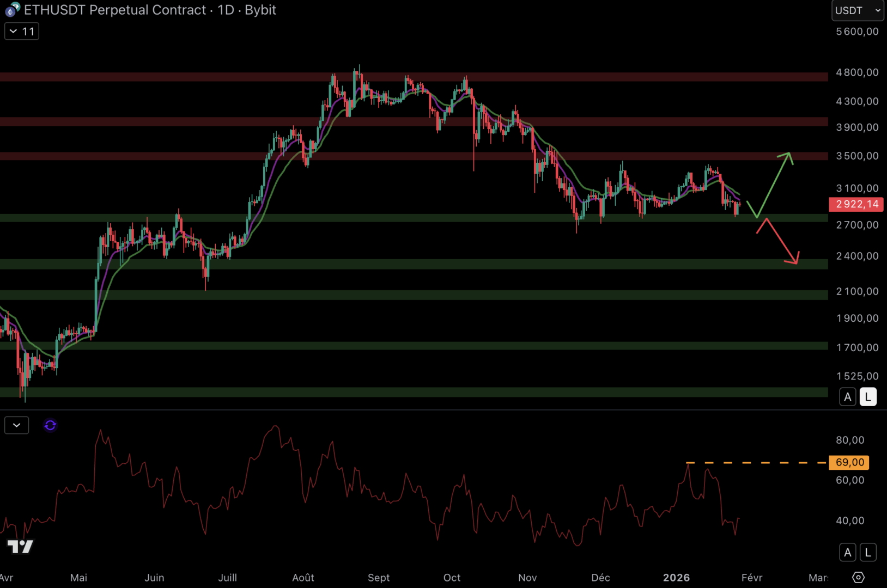
Task: Toggle auto scale A on oscillator pane
Action: pos(847,553)
